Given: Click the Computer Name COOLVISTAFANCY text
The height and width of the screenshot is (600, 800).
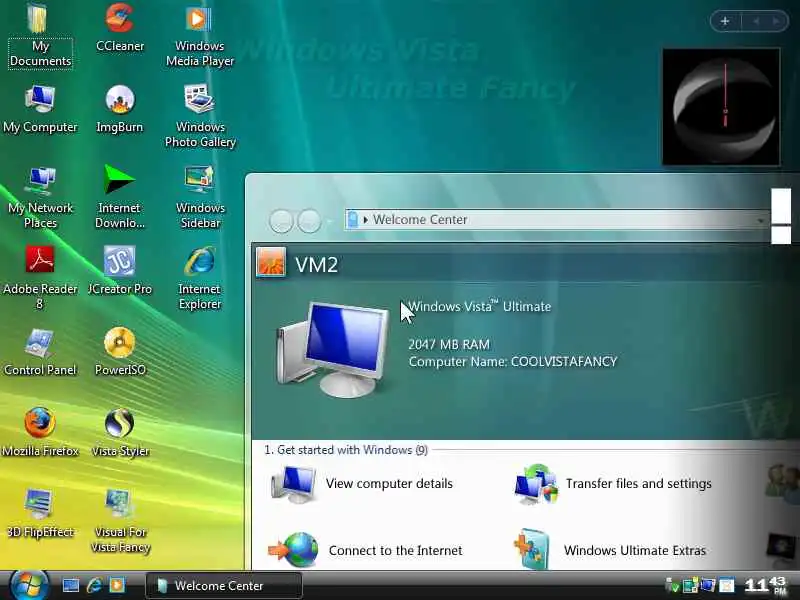Looking at the screenshot, I should click(x=513, y=362).
